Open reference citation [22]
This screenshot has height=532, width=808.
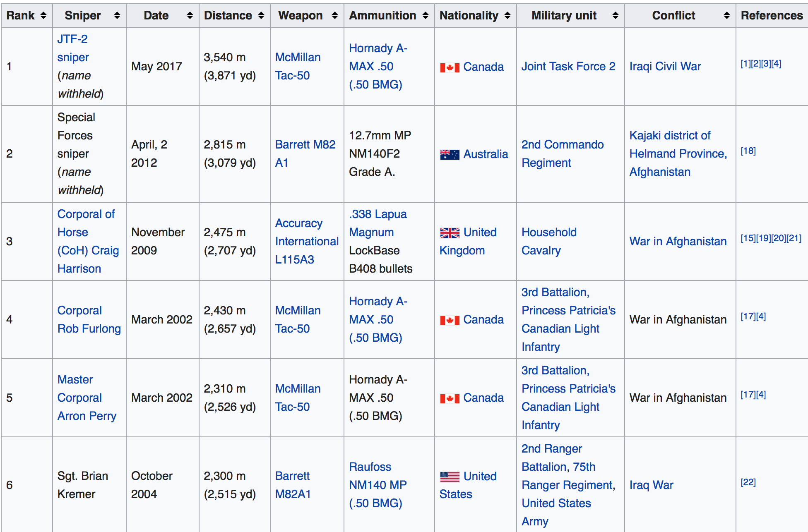point(748,482)
